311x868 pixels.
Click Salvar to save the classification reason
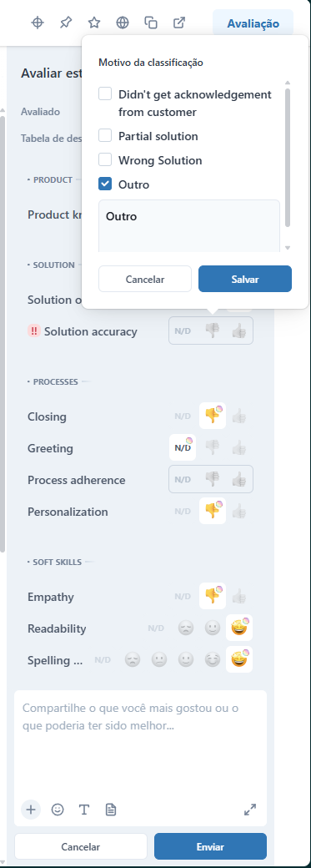(245, 279)
